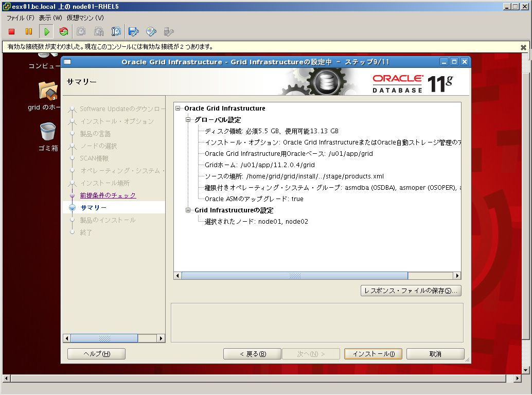Click console vertical scrollbar down arrow
The image size is (532, 395).
pos(525,370)
